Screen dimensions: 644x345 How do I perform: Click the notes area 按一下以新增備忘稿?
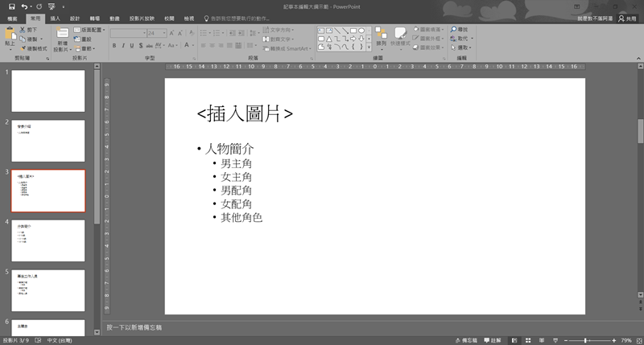pyautogui.click(x=134, y=327)
